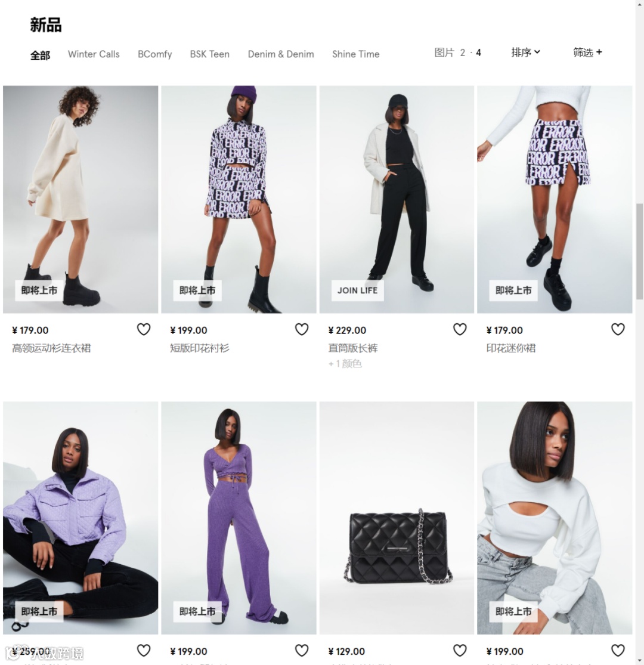This screenshot has height=665, width=644.
Task: Select the 全部 category tab
Action: click(41, 55)
